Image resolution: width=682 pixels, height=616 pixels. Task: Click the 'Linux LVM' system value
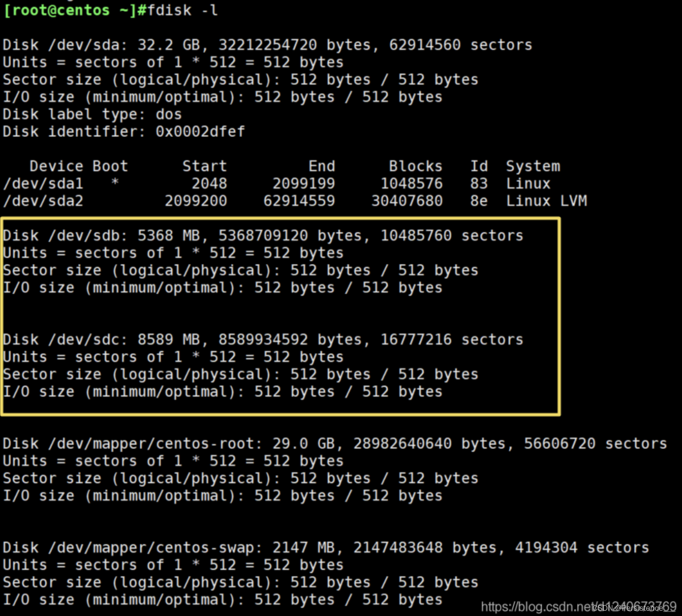click(x=546, y=201)
